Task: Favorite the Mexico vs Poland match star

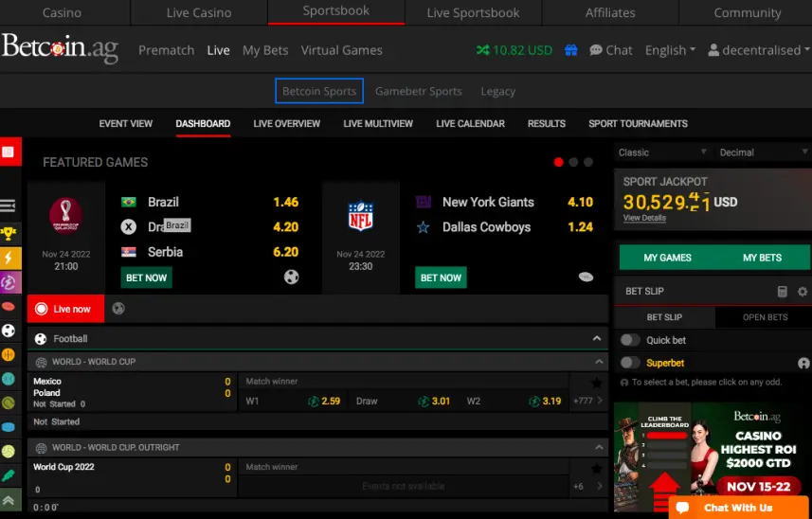Action: (597, 384)
